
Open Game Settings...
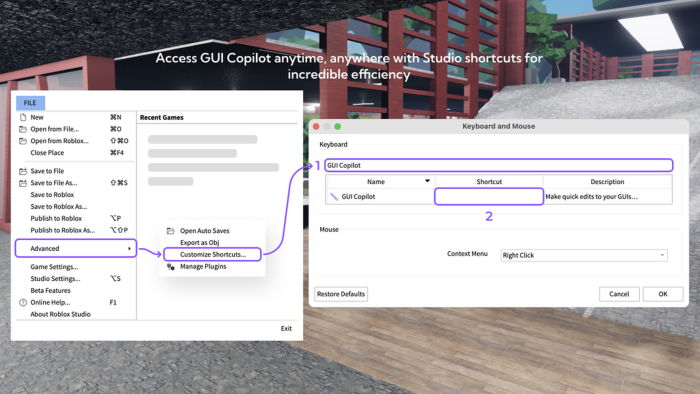(x=54, y=267)
